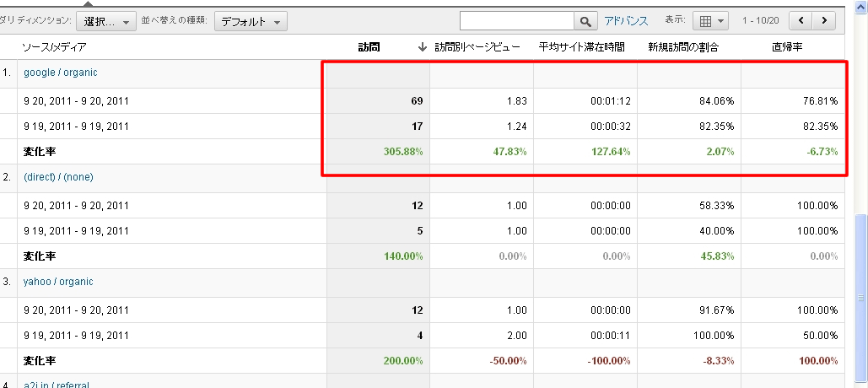Click the sort arrow beside 訪問 column
Screen dimensions: 868x388
pos(422,47)
